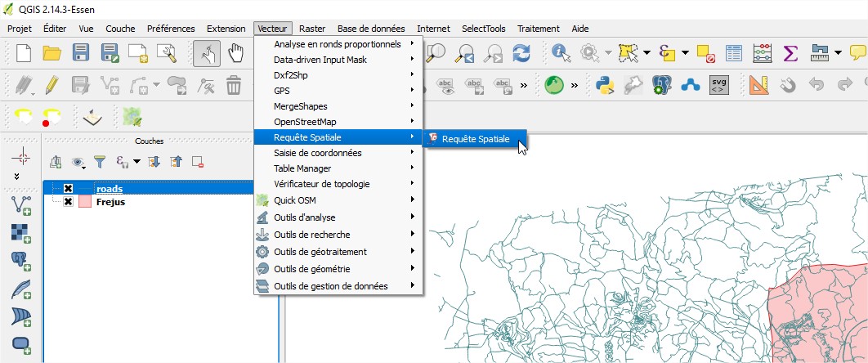Open Outils d'analyse menu item
This screenshot has width=868, height=363.
338,218
